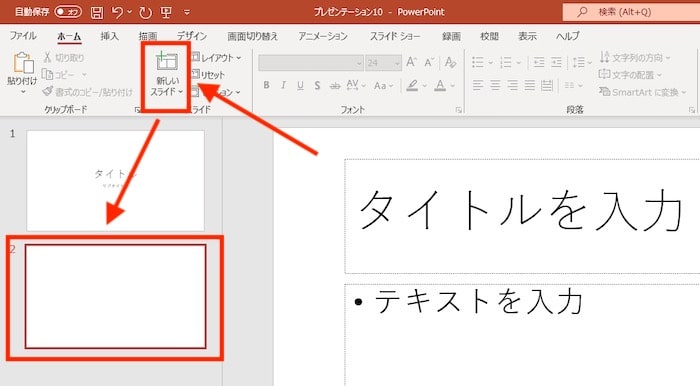This screenshot has height=386, width=700.
Task: Open the Aa change case dropdown
Action: tap(383, 85)
